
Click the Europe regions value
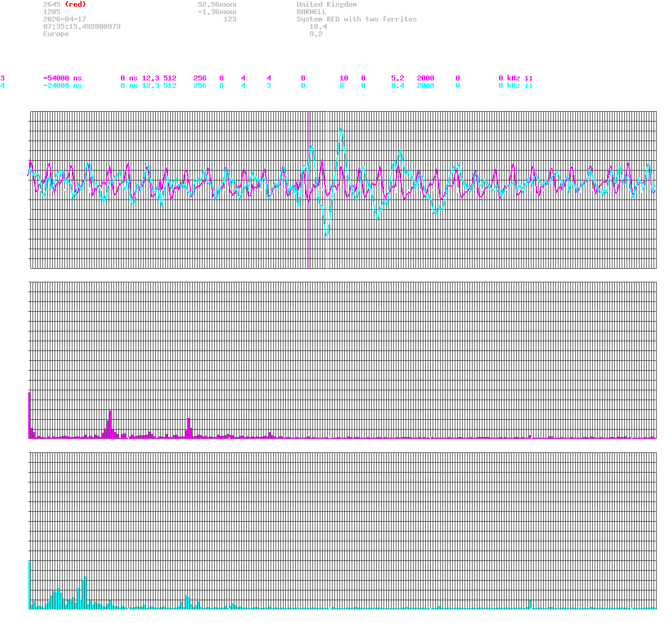(56, 34)
